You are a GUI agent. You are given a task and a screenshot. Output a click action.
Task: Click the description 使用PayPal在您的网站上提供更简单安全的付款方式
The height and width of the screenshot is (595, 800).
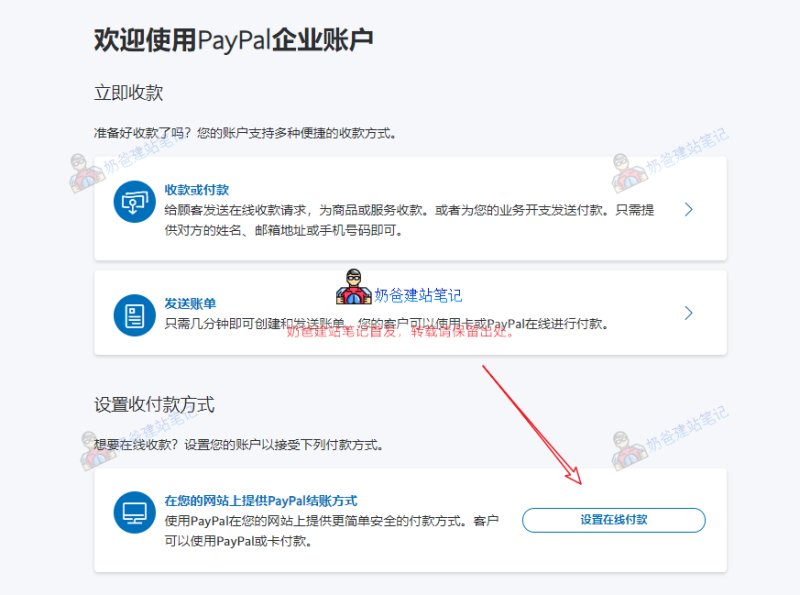pos(332,531)
